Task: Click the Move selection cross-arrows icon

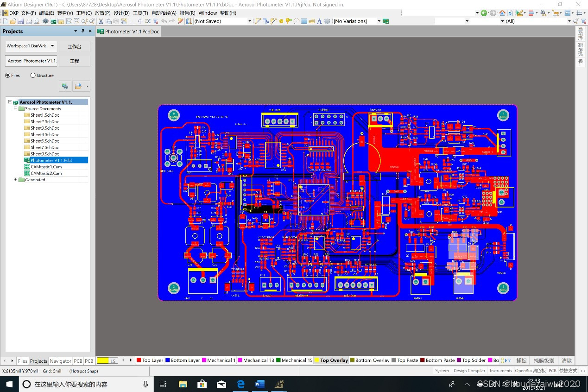Action: tap(140, 21)
